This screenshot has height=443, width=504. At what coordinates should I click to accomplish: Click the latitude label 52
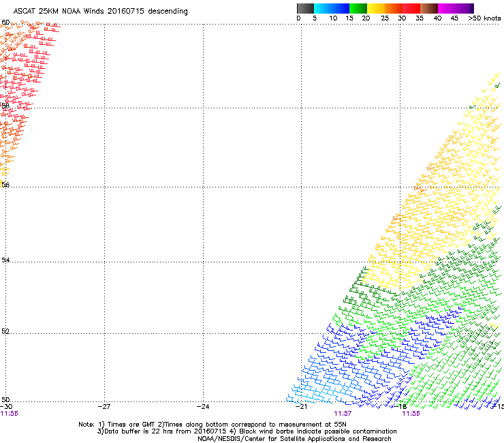click(5, 331)
